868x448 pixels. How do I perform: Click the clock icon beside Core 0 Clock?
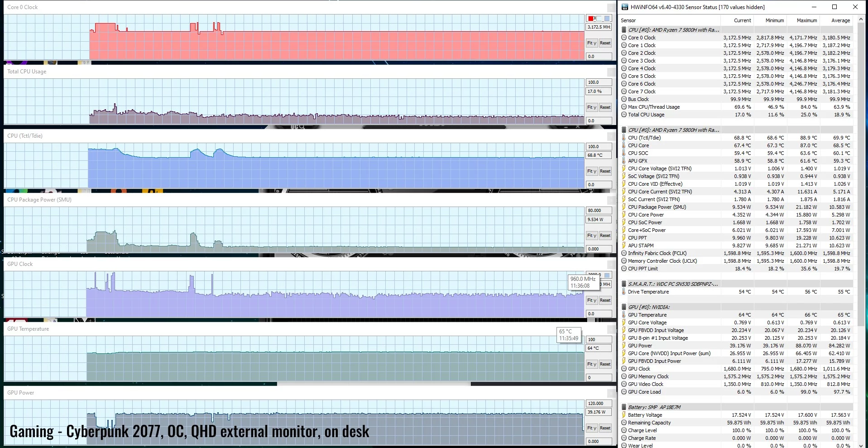click(x=624, y=38)
